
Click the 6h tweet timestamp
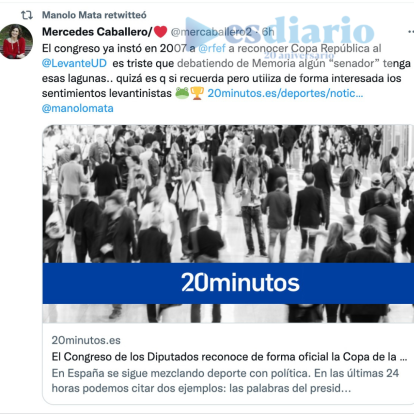coord(268,32)
